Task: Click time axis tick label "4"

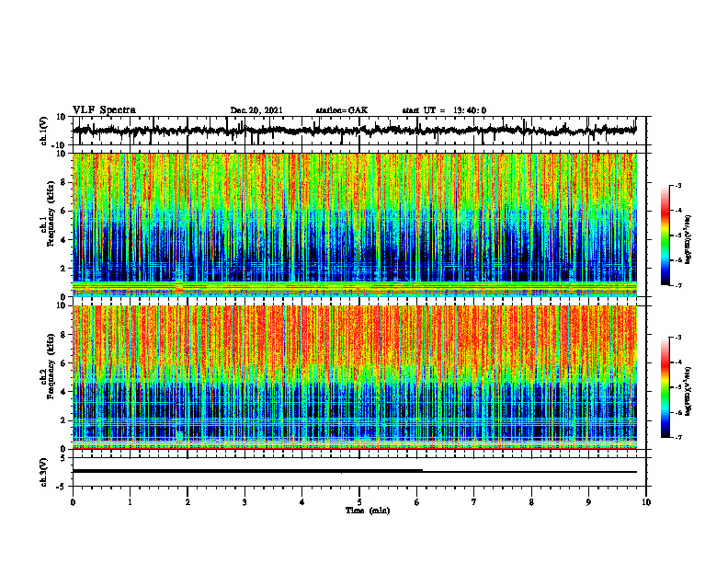Action: [x=302, y=502]
